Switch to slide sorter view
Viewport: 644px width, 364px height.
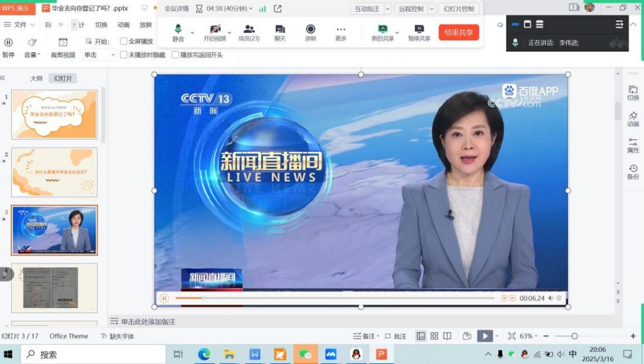point(434,336)
